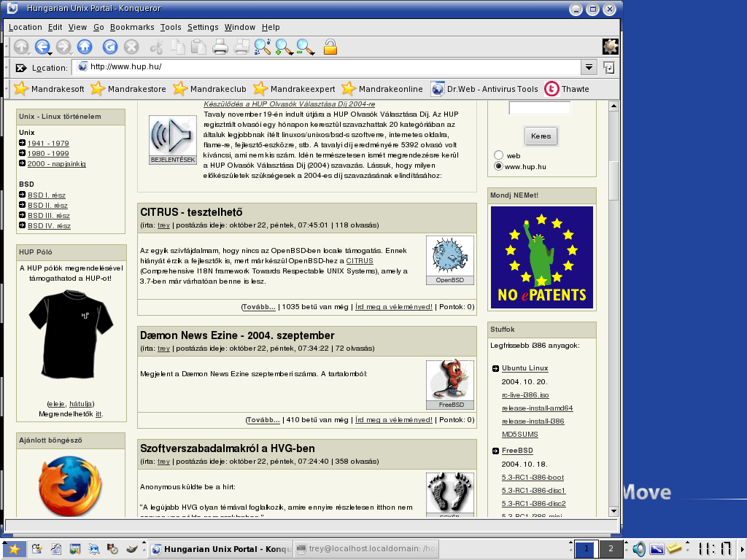Viewport: 747px width, 560px height.
Task: Decrease font size with the minus magnifier
Action: pos(304,47)
